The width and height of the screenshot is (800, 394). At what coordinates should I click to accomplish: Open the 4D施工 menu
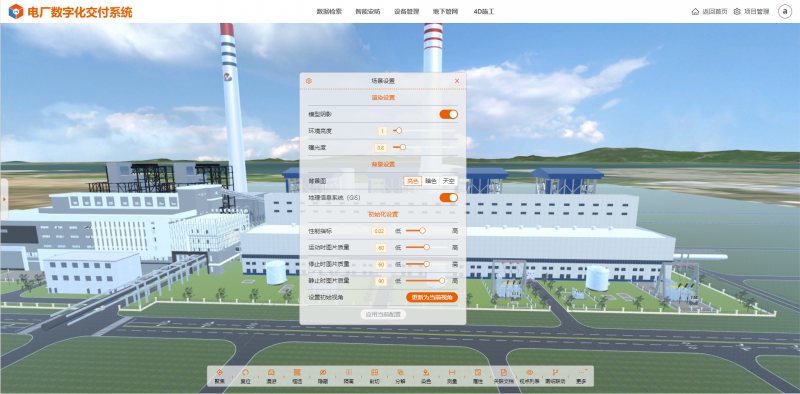(x=484, y=11)
